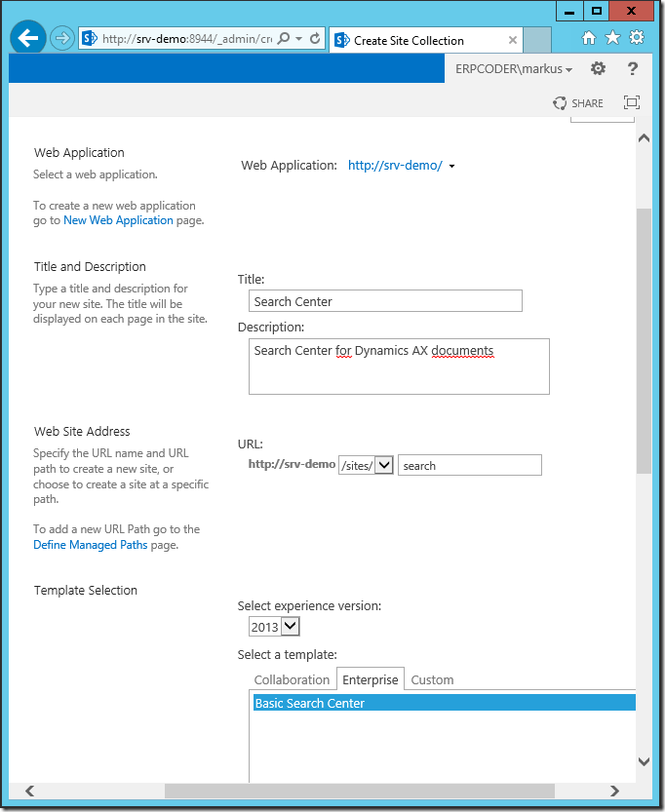Minimize the browser window
Image resolution: width=665 pixels, height=812 pixels.
tap(569, 11)
